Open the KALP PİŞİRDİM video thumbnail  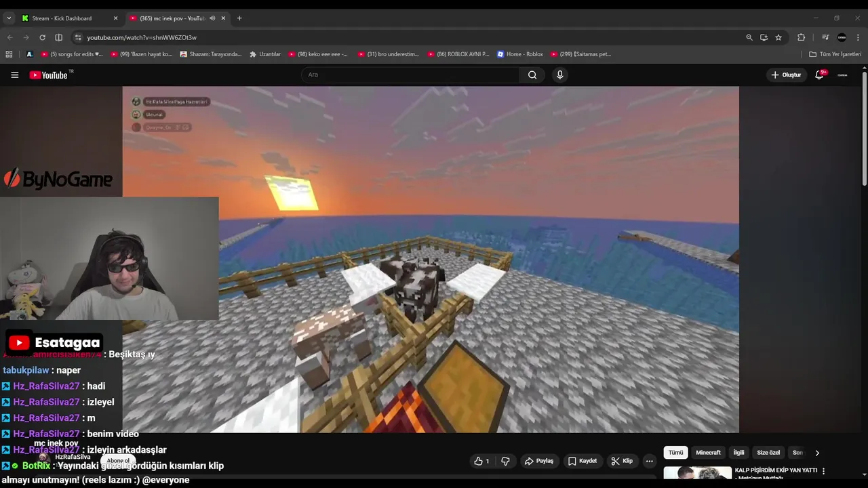click(x=697, y=474)
